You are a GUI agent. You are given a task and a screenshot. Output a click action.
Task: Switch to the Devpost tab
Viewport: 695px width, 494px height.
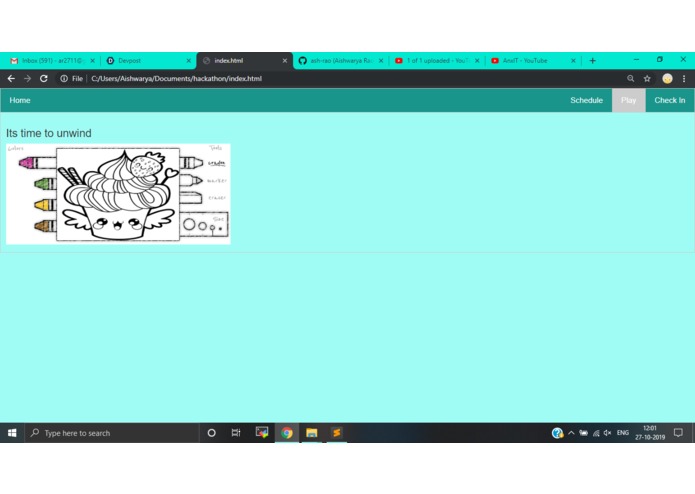[x=148, y=61]
